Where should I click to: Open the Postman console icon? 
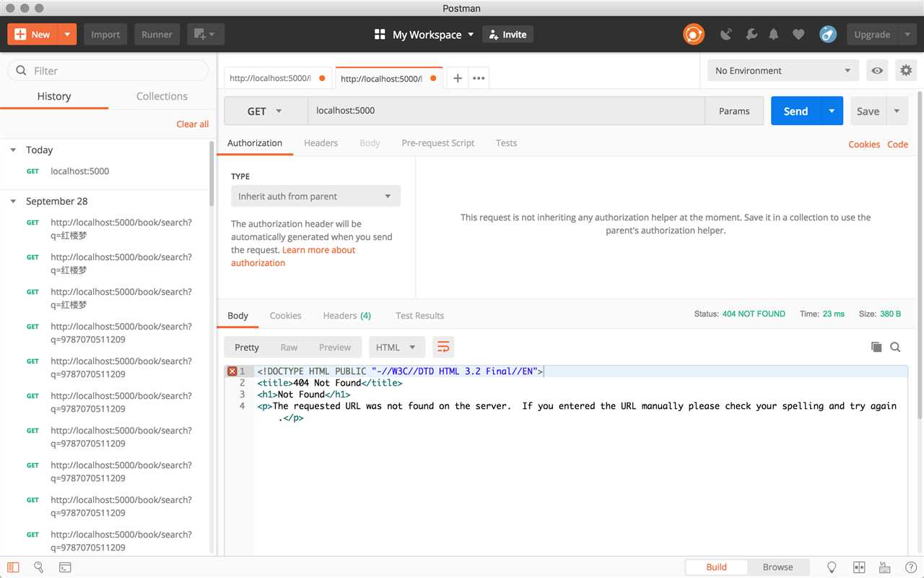pos(65,567)
